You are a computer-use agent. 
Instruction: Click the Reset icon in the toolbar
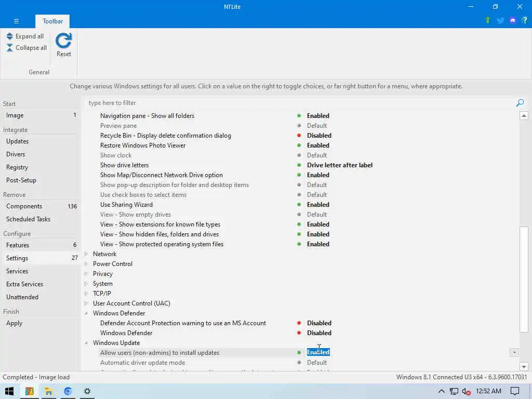pos(63,41)
